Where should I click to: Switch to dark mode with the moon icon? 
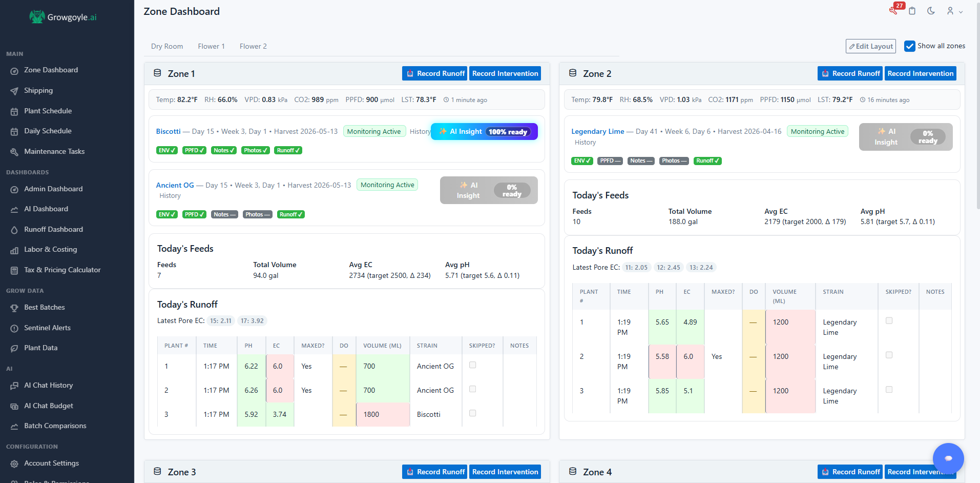point(931,11)
